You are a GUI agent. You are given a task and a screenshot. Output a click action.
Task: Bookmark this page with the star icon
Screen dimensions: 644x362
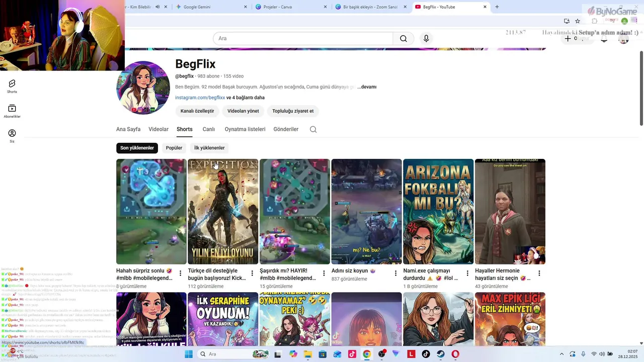tap(578, 21)
